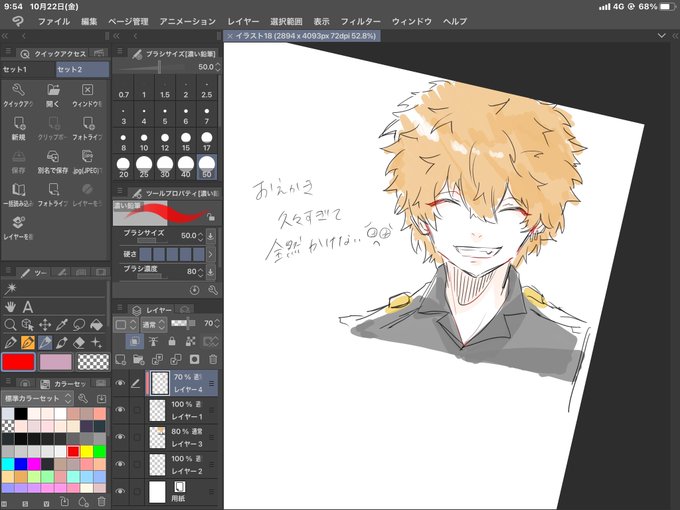Click the create layer mask icon
680x510 pixels.
pos(194,360)
